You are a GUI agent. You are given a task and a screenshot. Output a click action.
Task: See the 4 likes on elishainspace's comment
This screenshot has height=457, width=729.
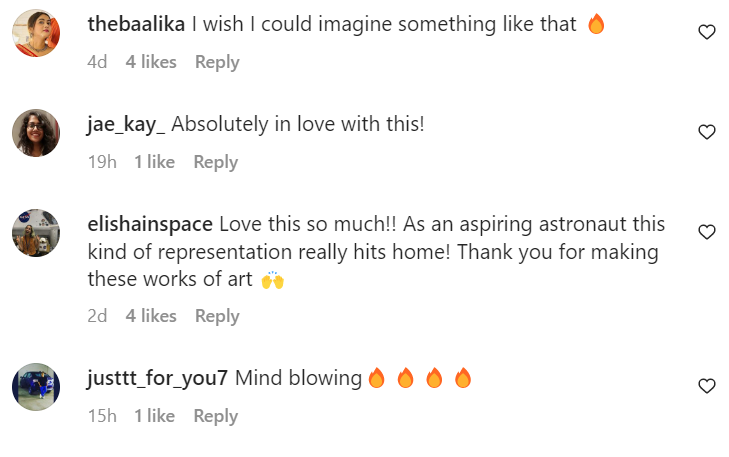pyautogui.click(x=151, y=316)
